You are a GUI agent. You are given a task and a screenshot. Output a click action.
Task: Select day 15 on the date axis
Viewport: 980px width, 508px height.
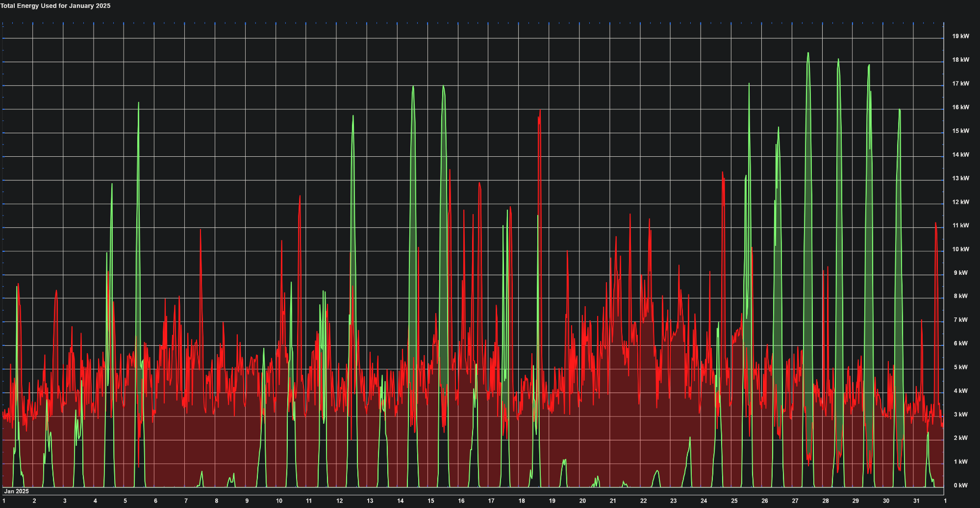[431, 501]
